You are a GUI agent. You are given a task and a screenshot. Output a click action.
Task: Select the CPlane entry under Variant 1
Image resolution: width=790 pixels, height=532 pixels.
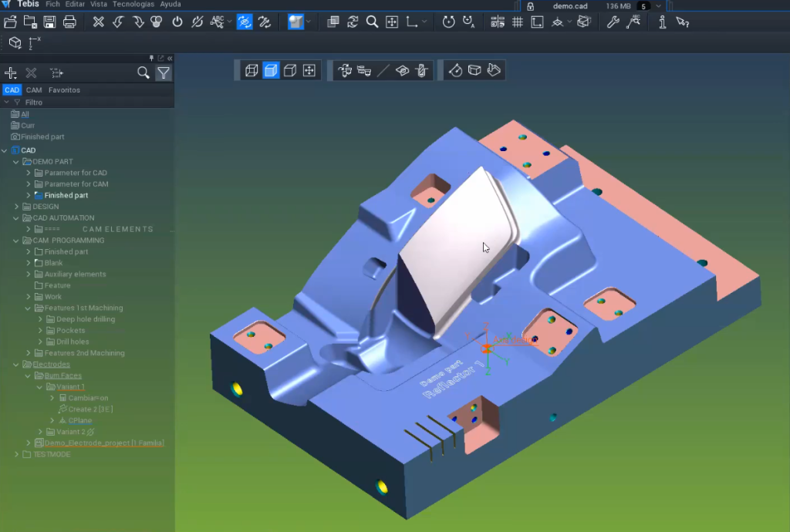(80, 420)
